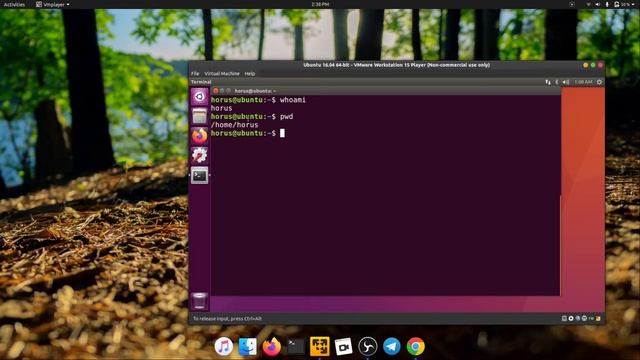Open the File menu in VMware Player
The height and width of the screenshot is (360, 640).
click(x=195, y=73)
